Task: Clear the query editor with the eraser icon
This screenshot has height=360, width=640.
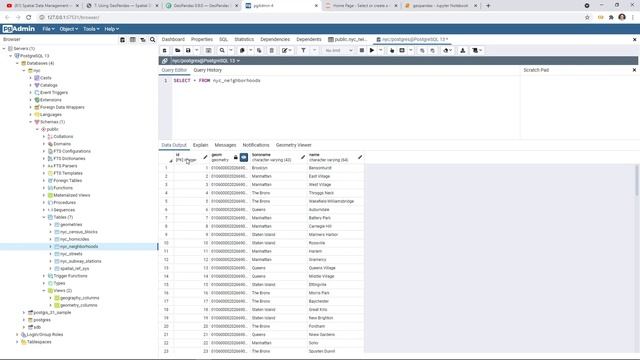Action: pos(446,51)
